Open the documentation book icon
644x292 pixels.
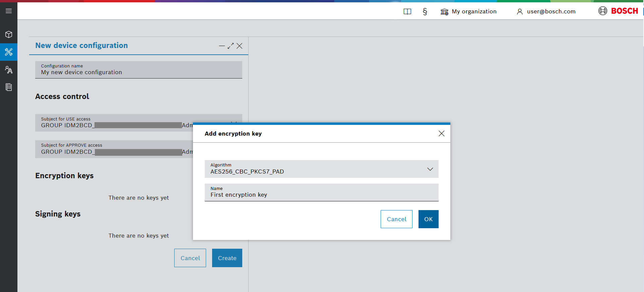(x=407, y=12)
